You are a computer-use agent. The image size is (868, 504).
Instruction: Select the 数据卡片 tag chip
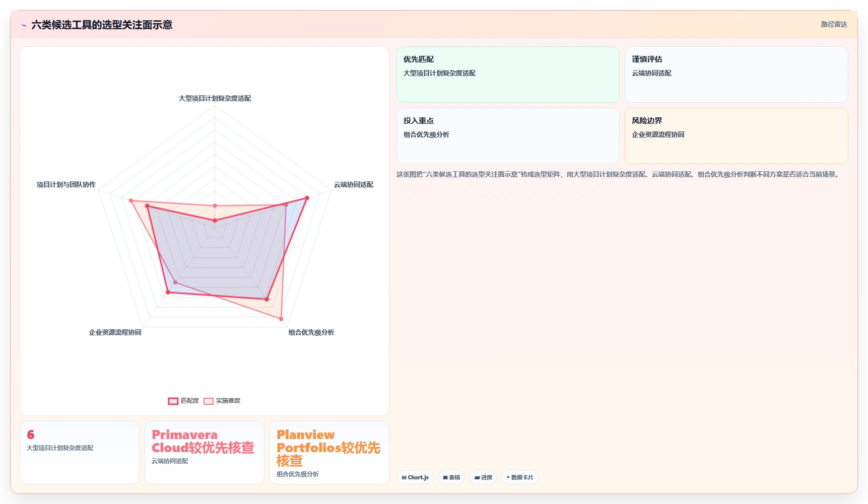[x=519, y=477]
